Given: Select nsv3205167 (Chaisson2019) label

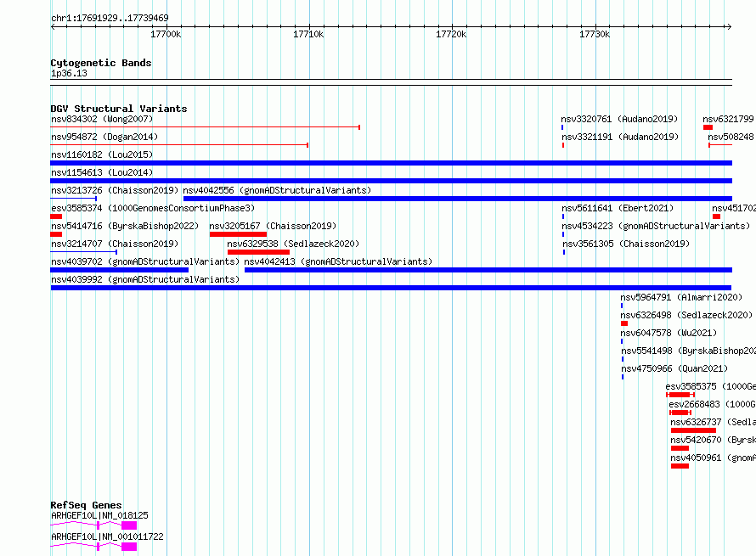Looking at the screenshot, I should [273, 226].
